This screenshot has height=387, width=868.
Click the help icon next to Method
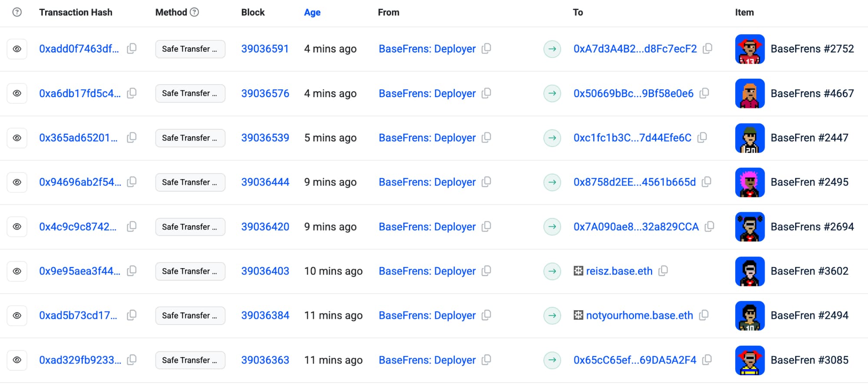point(195,12)
